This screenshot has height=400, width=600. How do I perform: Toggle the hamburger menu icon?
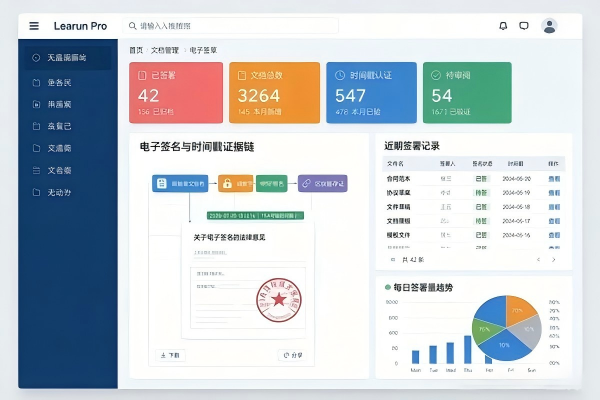34,26
